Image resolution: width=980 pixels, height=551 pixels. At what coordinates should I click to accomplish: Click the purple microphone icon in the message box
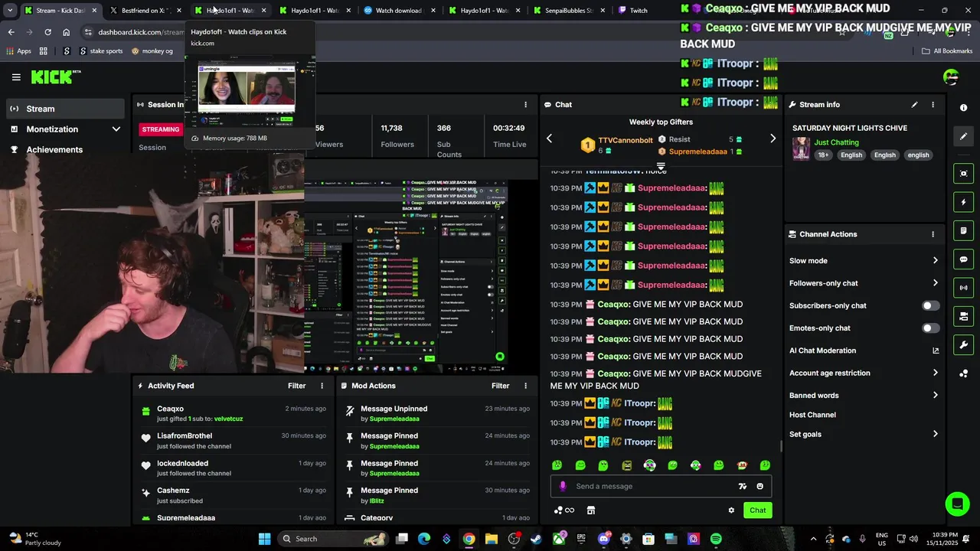(563, 486)
